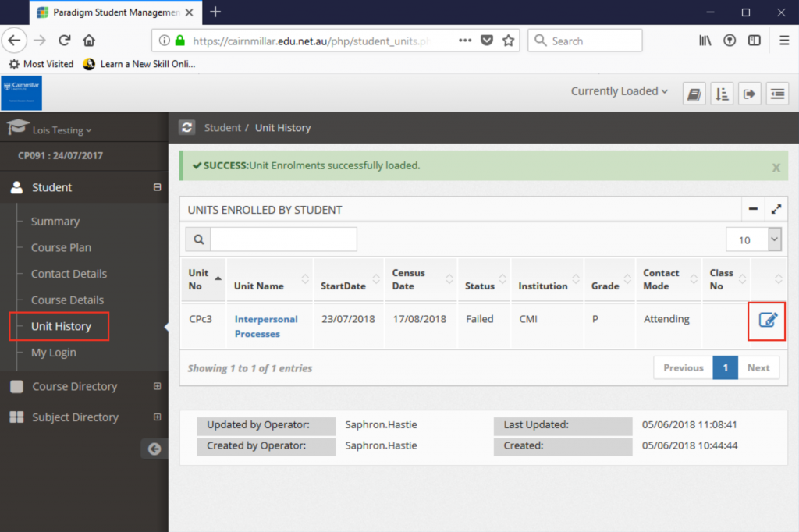The width and height of the screenshot is (799, 532).
Task: Open Course Details page
Action: (67, 300)
